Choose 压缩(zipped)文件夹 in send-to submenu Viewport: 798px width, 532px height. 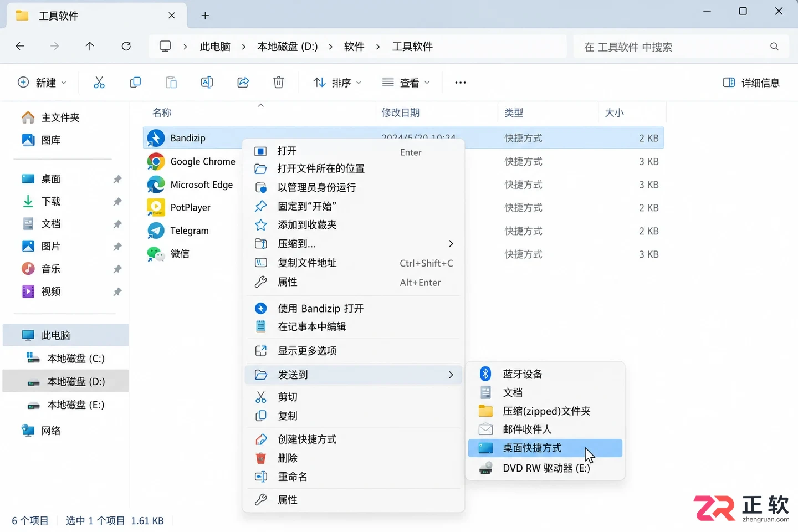[x=545, y=411]
